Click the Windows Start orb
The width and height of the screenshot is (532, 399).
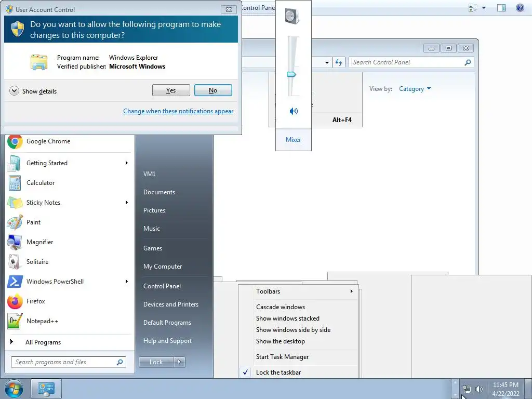click(x=14, y=389)
